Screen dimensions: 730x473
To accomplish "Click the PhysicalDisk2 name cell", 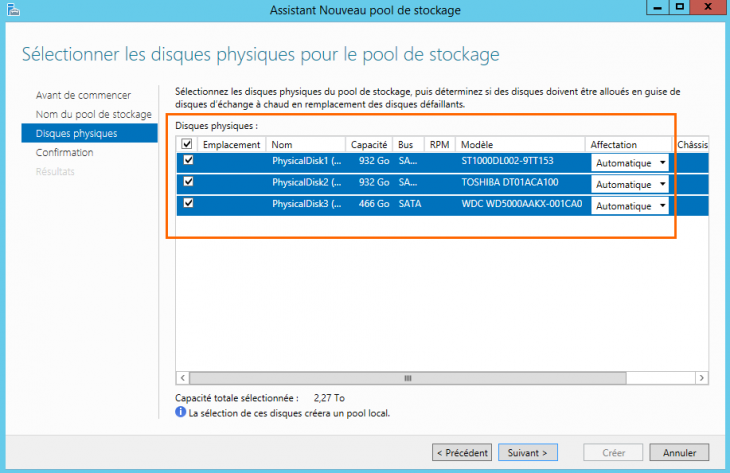I will [x=306, y=182].
